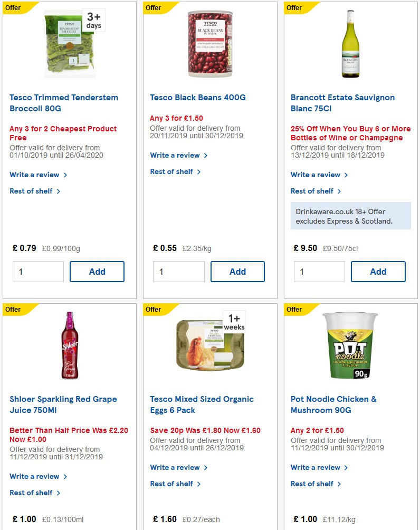Screen dimensions: 420x530
Task: Click the Black Beans tin image
Action: (210, 45)
